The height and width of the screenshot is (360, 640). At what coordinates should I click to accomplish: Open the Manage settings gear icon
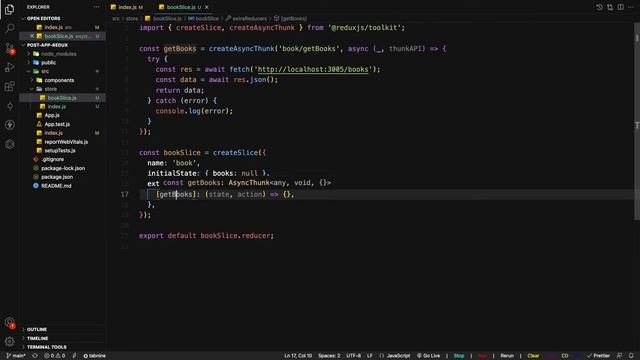pyautogui.click(x=9, y=341)
